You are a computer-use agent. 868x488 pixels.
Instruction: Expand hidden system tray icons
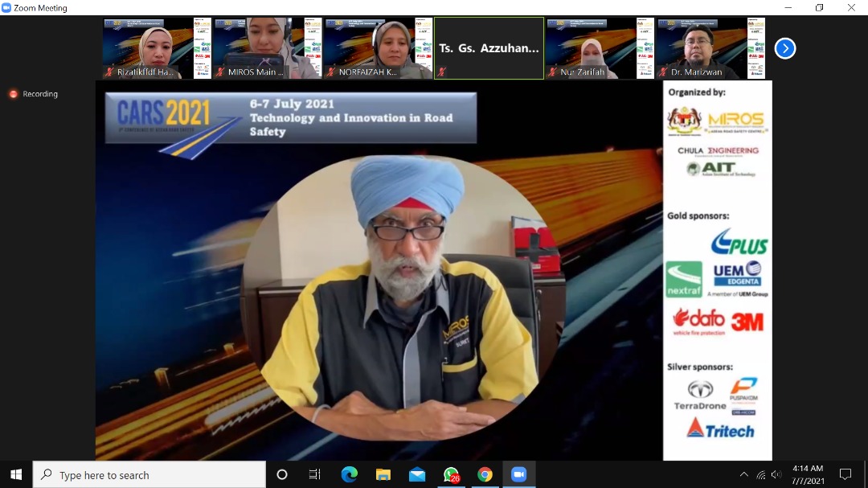[x=744, y=474]
